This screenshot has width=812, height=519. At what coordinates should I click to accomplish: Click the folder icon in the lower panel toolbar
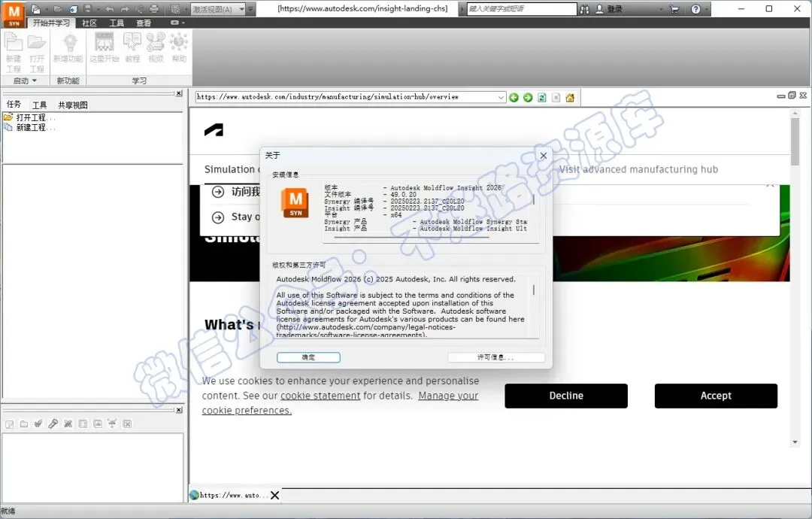point(24,423)
